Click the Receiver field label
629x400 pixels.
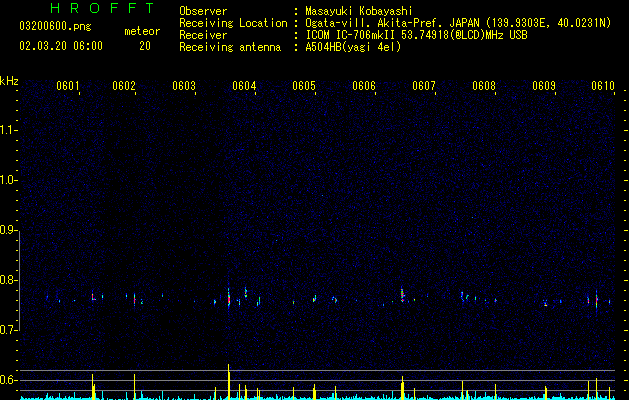pos(203,35)
